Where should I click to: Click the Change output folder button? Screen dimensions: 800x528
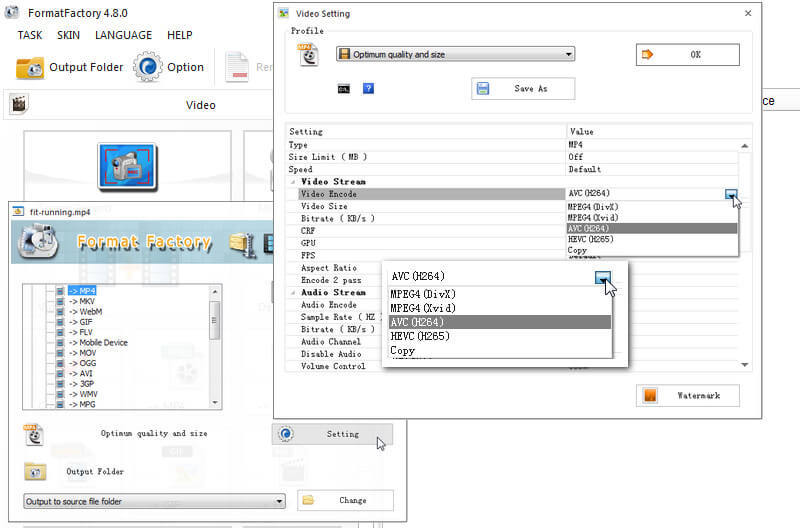(x=345, y=500)
